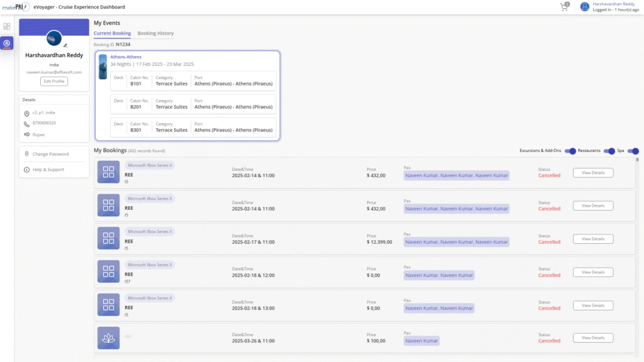Viewport: 644px width, 362px height.
Task: Turn off the Spa filter toggle
Action: [633, 151]
